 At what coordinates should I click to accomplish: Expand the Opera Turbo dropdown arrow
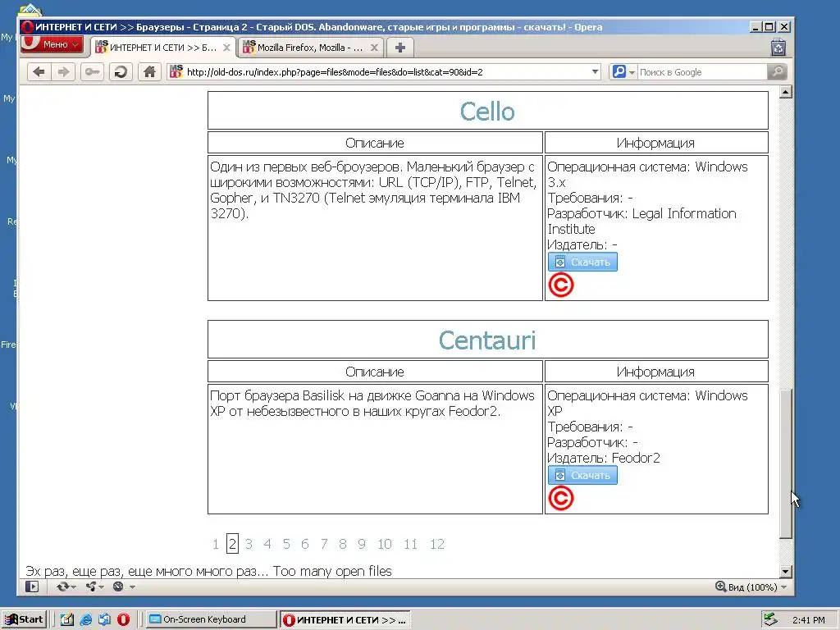[x=132, y=587]
